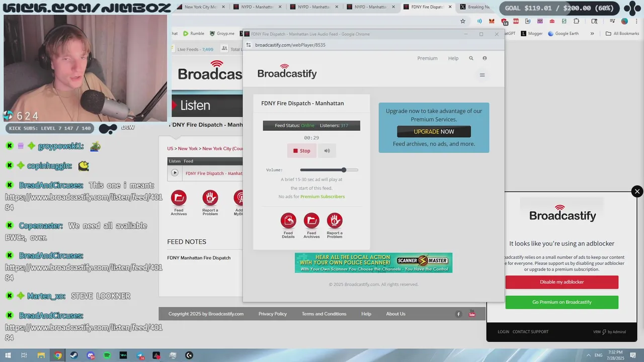Open the US breadcrumb link
644x362 pixels.
click(170, 149)
